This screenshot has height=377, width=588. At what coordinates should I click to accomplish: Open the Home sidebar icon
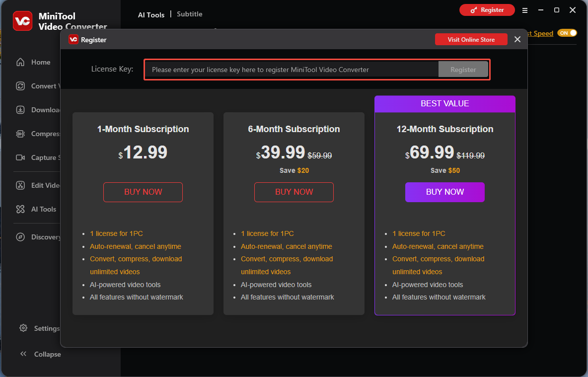click(20, 62)
